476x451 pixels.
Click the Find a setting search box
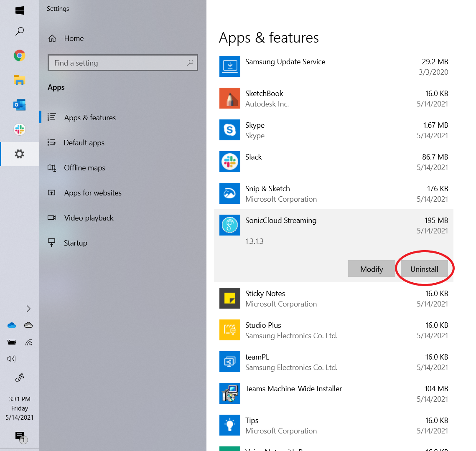click(x=118, y=63)
